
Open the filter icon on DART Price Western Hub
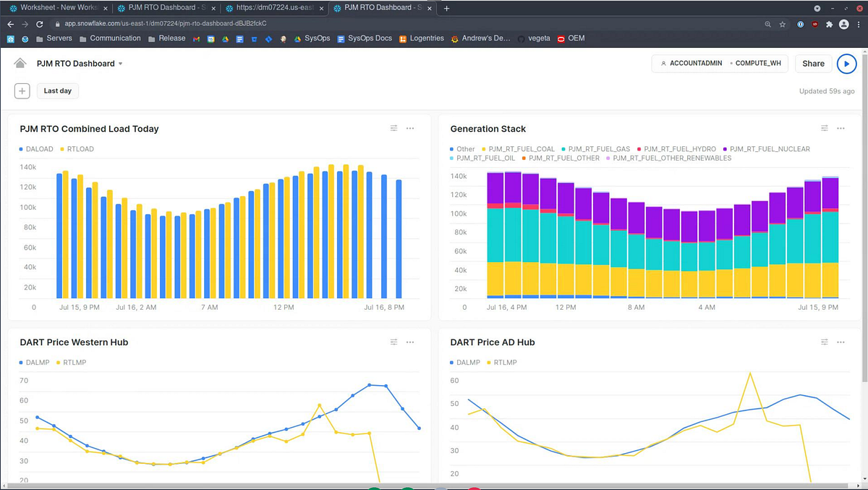click(393, 342)
